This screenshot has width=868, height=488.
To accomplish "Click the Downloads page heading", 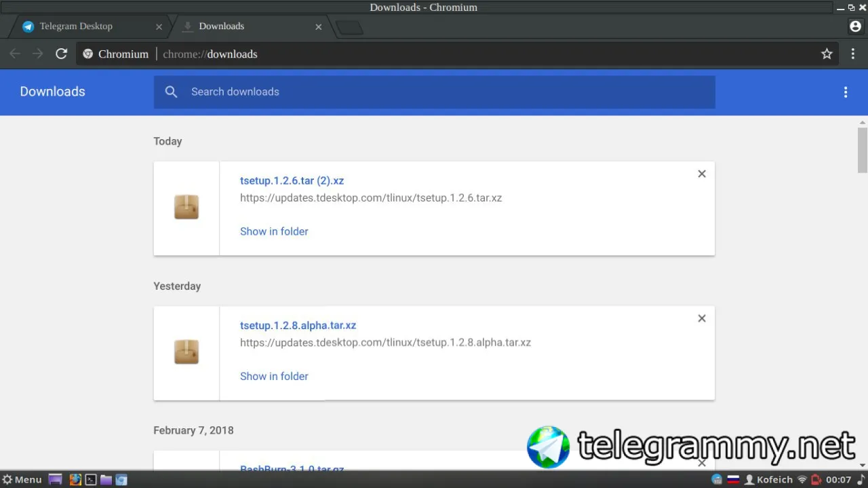I will tap(52, 92).
